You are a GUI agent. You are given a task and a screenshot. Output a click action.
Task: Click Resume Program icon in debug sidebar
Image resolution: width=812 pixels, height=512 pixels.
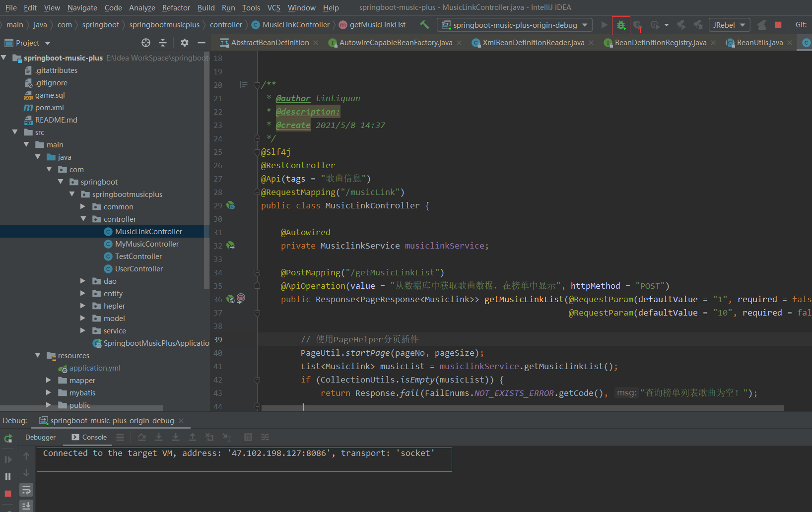pyautogui.click(x=8, y=459)
